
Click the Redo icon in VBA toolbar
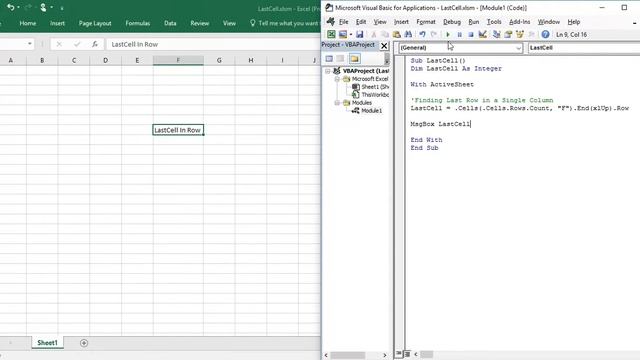434,35
